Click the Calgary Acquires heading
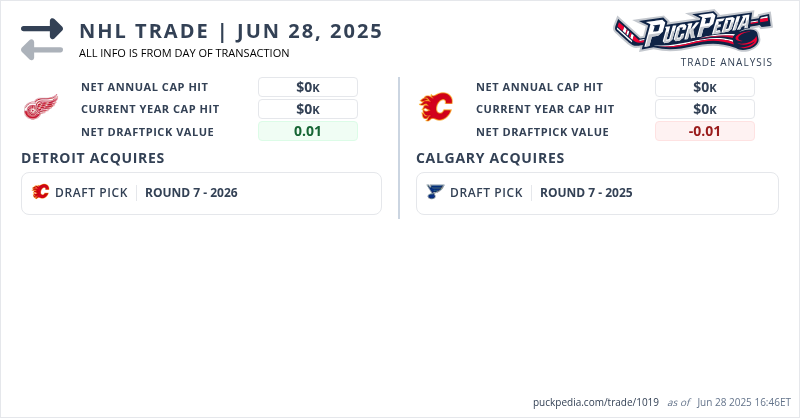The width and height of the screenshot is (800, 418). tap(490, 158)
